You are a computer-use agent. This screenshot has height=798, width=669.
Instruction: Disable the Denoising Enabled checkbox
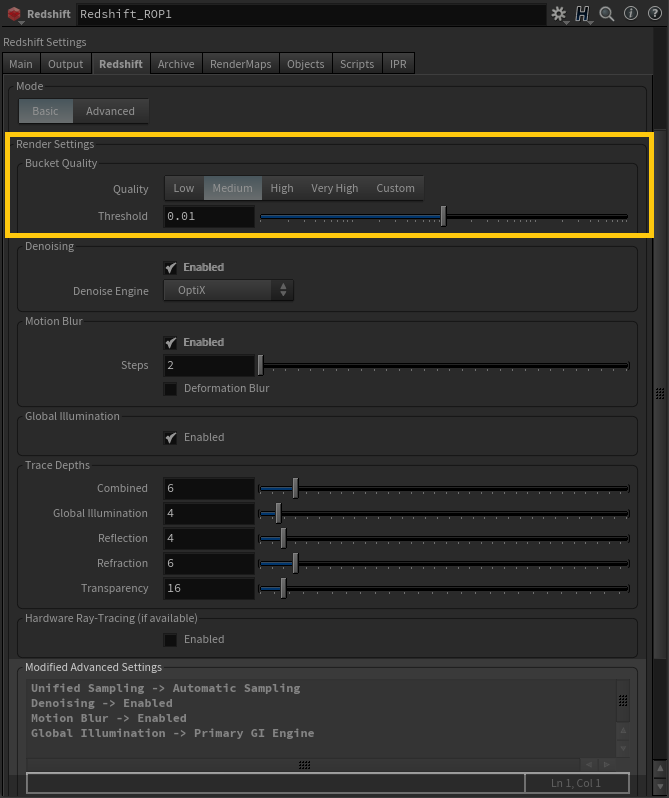(171, 268)
